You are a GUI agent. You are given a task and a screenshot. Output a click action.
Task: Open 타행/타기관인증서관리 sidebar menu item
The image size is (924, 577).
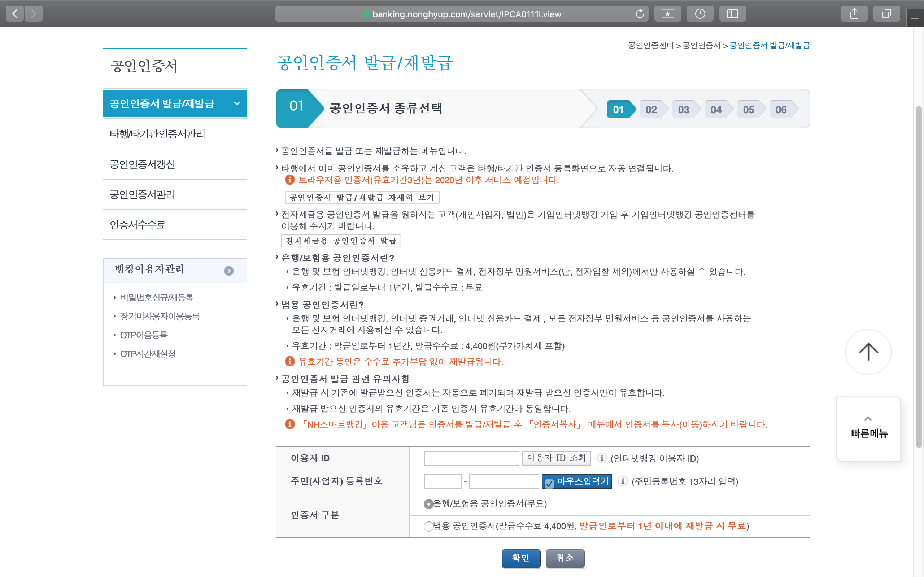click(157, 134)
